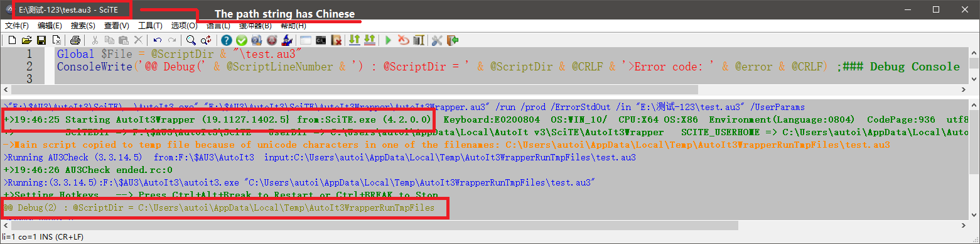Image resolution: width=980 pixels, height=244 pixels.
Task: Delete selection with the X icon
Action: pyautogui.click(x=138, y=40)
